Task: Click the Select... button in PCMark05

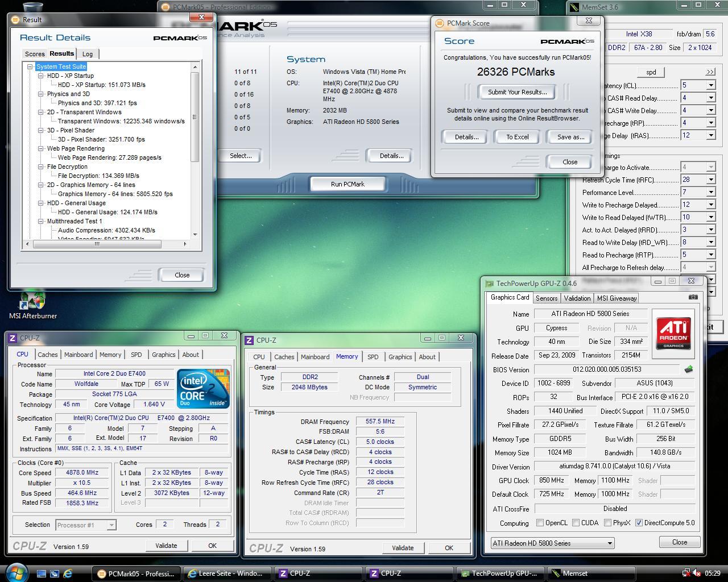Action: click(241, 156)
